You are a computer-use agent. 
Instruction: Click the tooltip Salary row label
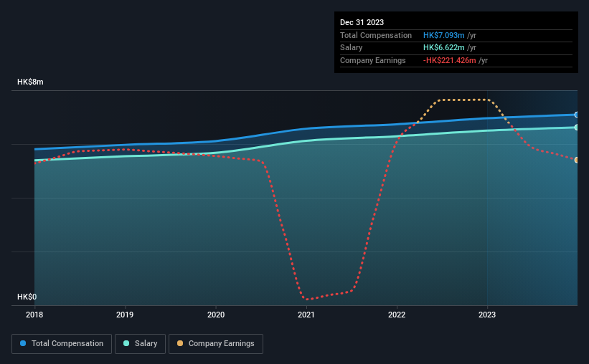tap(352, 48)
